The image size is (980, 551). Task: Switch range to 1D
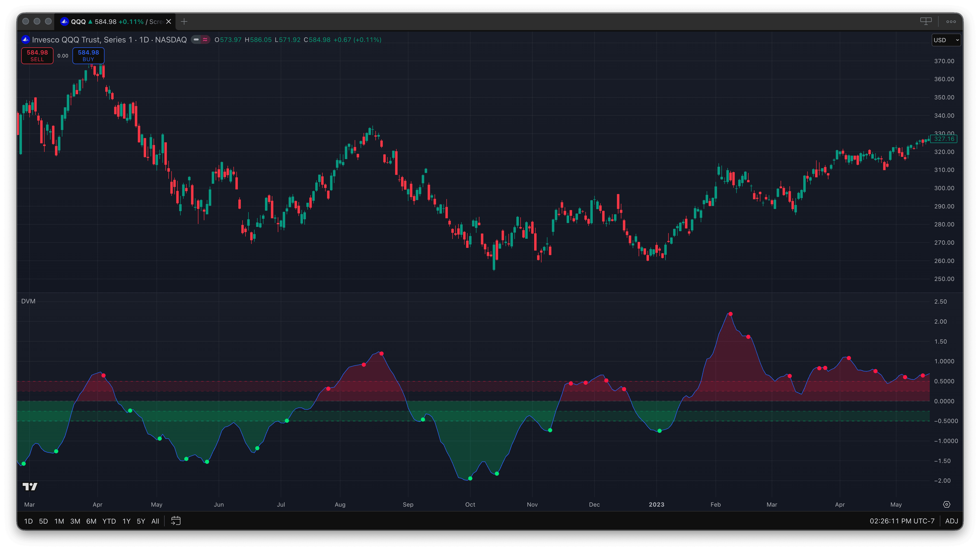point(28,521)
